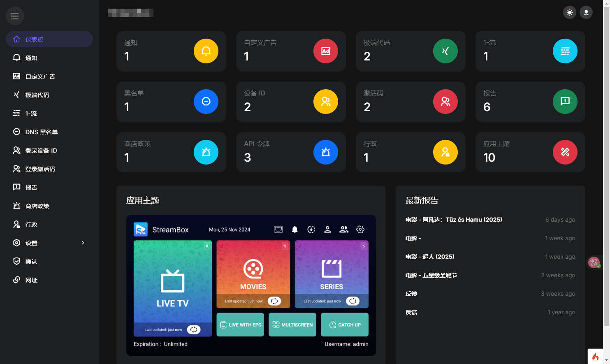
Task: Click the bell icon in StreamBox header
Action: pos(295,230)
